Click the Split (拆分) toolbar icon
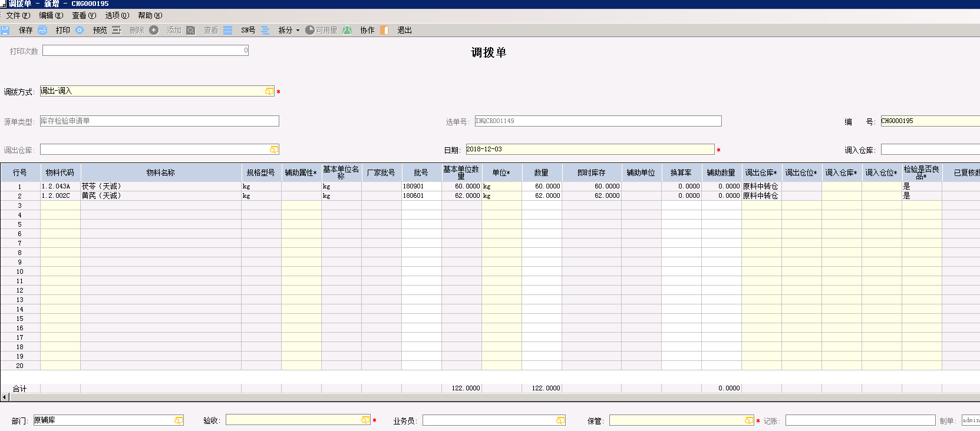 [265, 30]
